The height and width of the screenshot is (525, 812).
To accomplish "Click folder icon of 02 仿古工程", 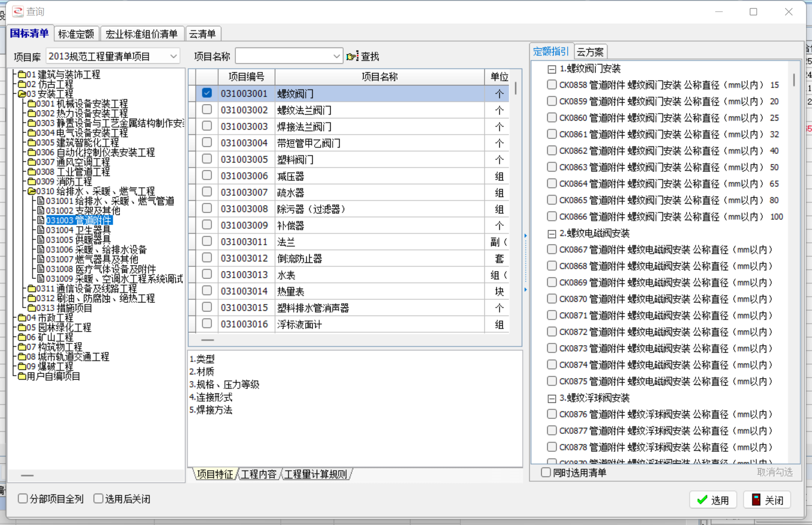I will (x=21, y=84).
